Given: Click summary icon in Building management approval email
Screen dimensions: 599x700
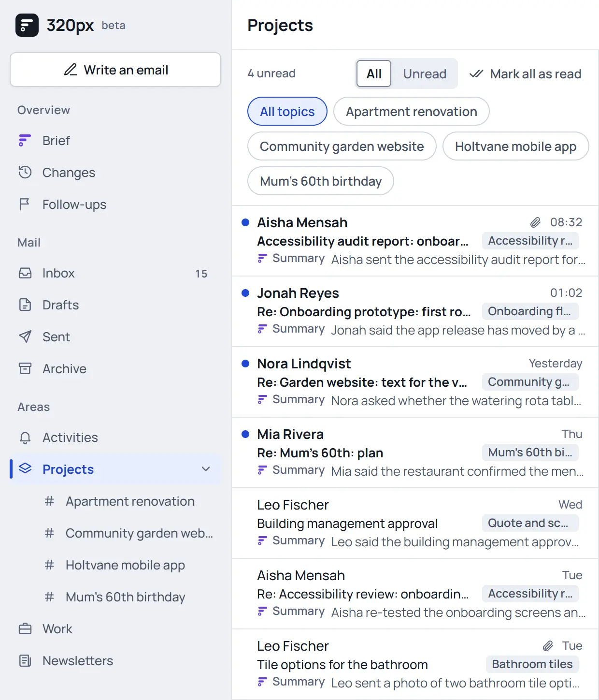Looking at the screenshot, I should click(262, 540).
